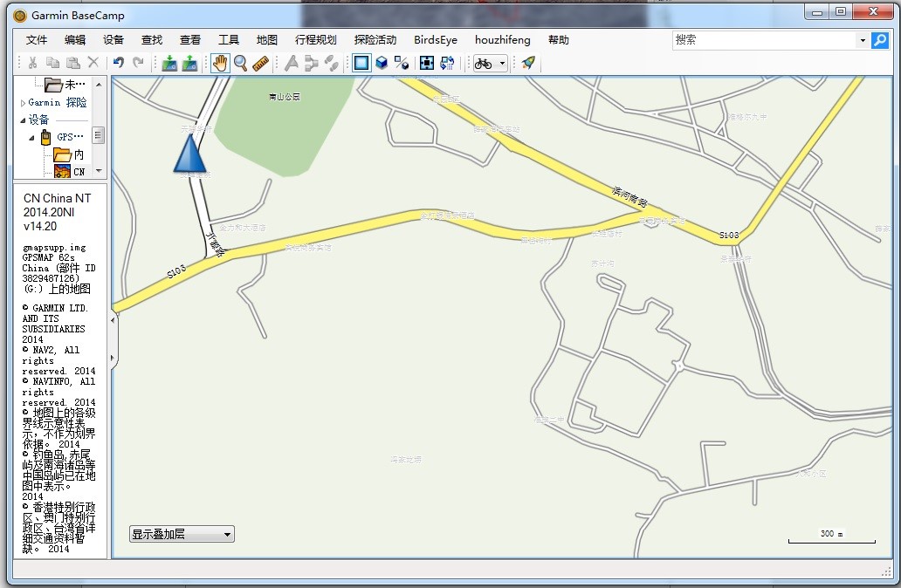Click tree panel scroll down arrow
Image resolution: width=901 pixels, height=588 pixels.
[99, 170]
